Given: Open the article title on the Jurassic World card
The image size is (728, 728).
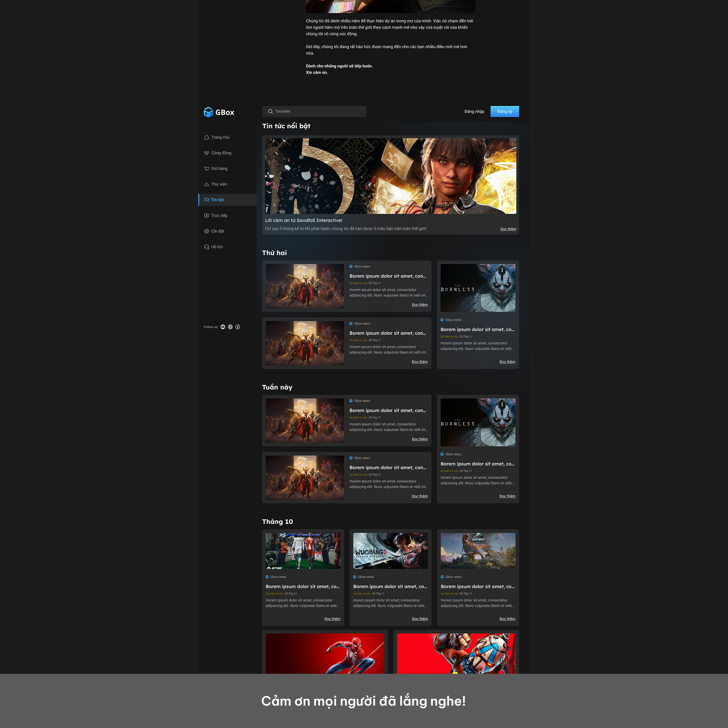Looking at the screenshot, I should coord(477,587).
